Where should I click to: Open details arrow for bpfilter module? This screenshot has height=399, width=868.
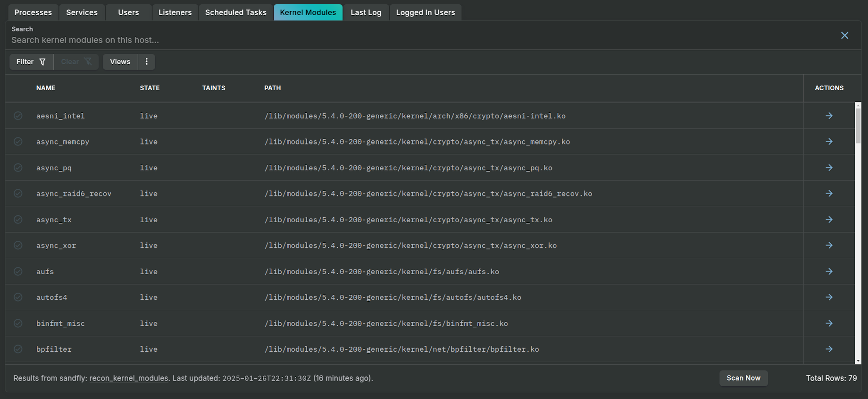pos(829,349)
